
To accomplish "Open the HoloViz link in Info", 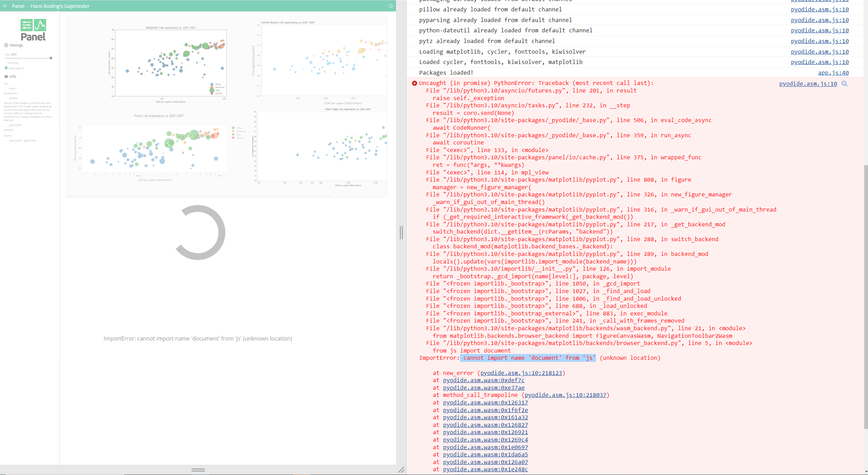I will click(x=13, y=98).
